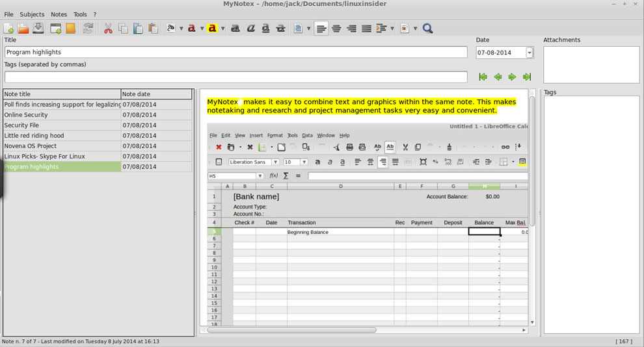Screen dimensions: 644x347
Task: Expand the insert picture dropdown arrow
Action: click(x=415, y=29)
